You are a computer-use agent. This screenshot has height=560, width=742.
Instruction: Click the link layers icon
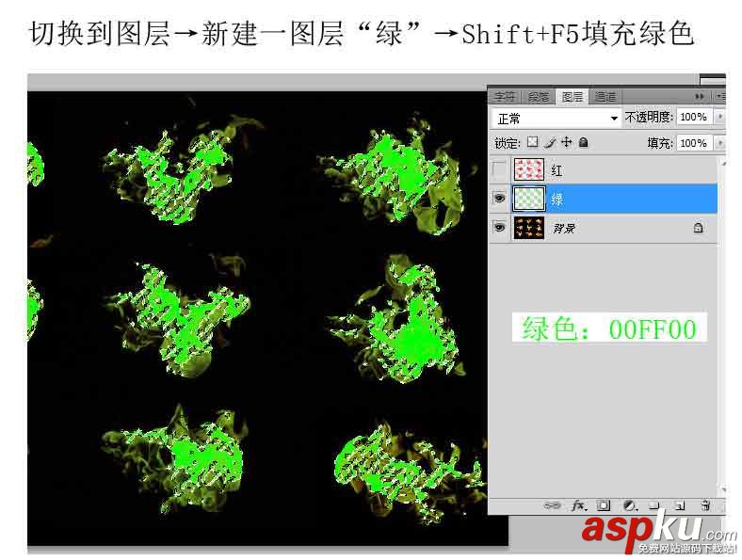point(551,505)
